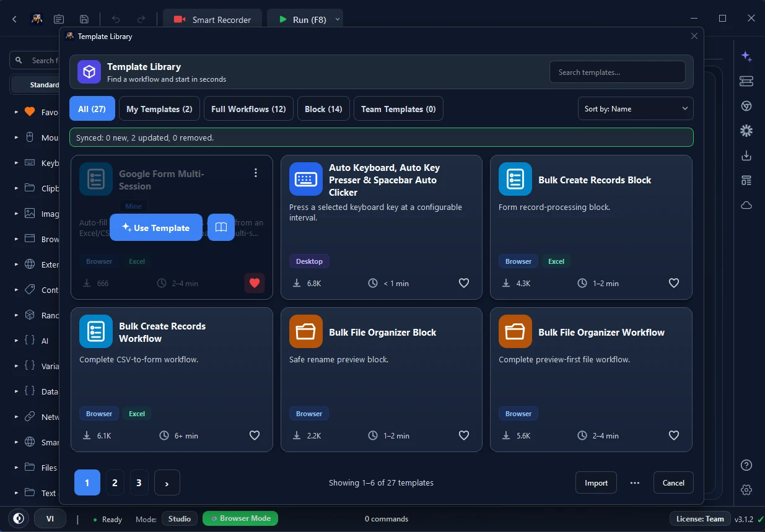Click the back arrow in the title bar
Image resolution: width=765 pixels, height=532 pixels.
pos(15,19)
